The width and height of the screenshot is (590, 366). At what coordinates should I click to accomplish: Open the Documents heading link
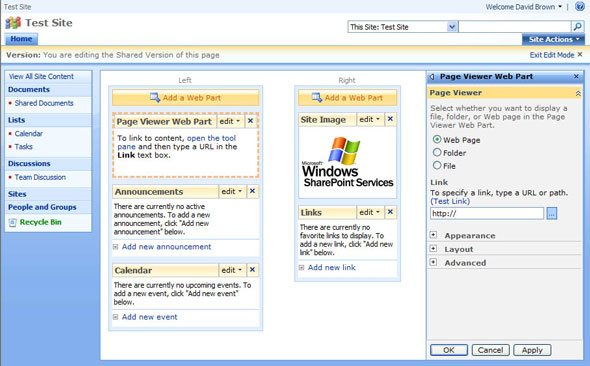click(x=29, y=90)
